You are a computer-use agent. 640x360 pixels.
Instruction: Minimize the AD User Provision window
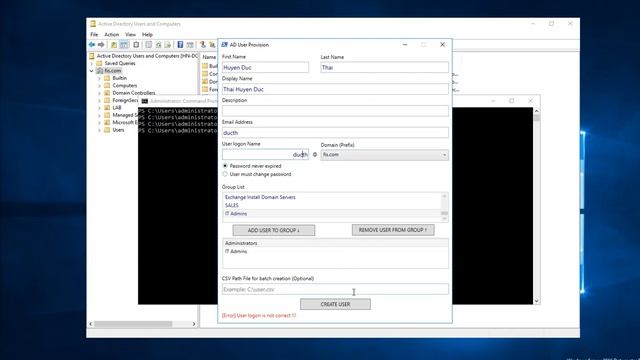(x=405, y=44)
